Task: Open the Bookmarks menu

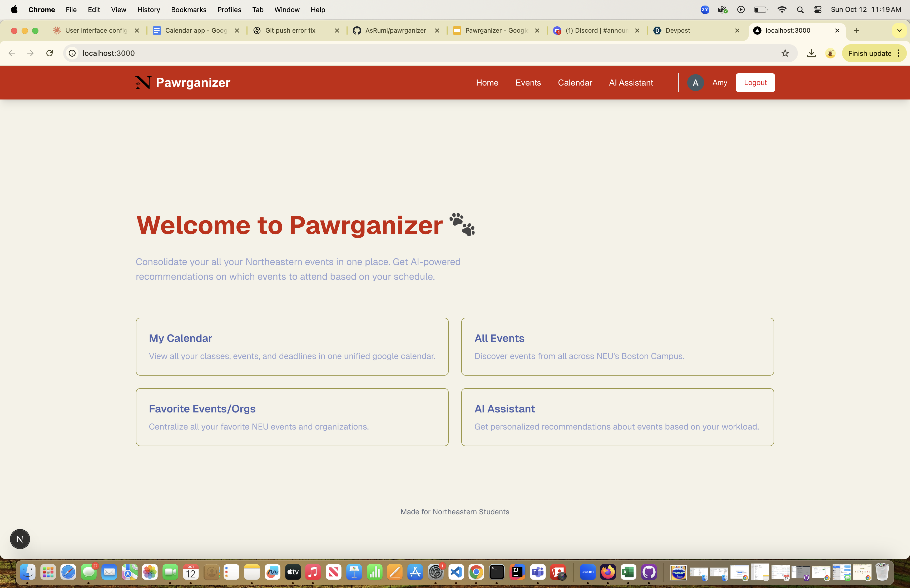Action: [188, 9]
